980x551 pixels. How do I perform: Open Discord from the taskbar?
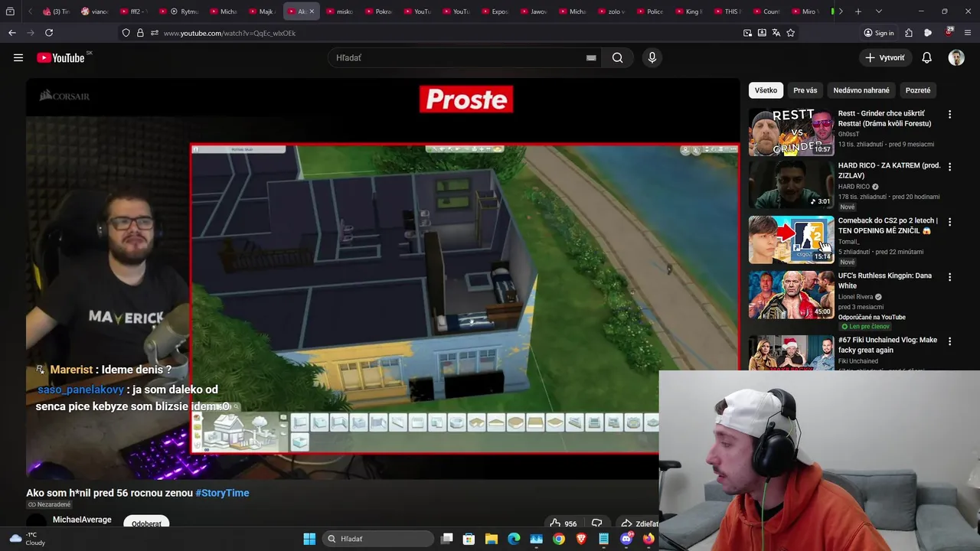point(627,539)
